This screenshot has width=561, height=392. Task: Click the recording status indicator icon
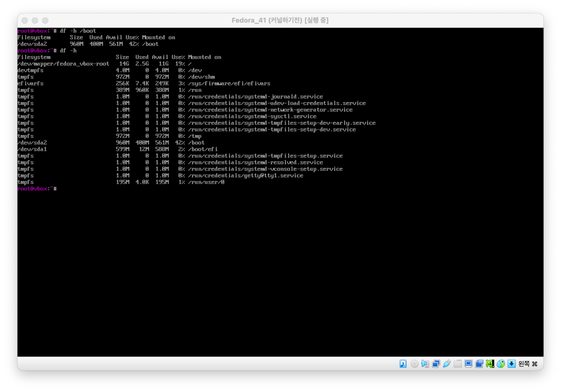click(479, 363)
